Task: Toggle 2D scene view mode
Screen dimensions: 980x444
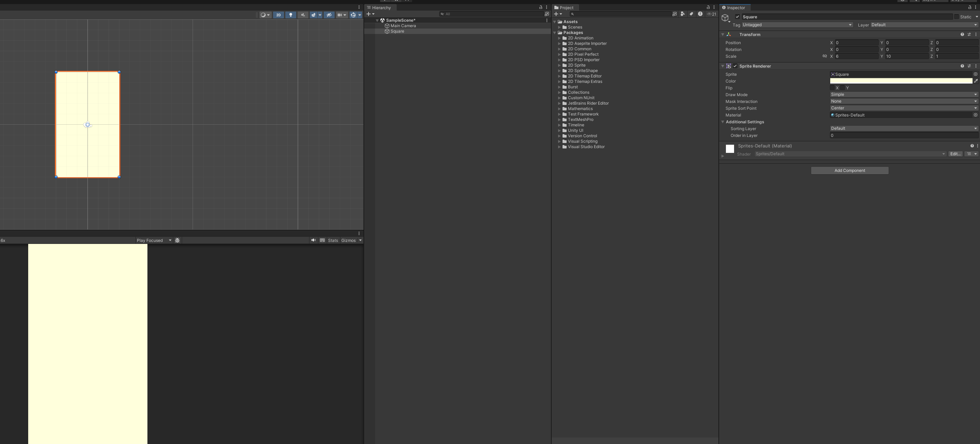Action: (x=279, y=15)
